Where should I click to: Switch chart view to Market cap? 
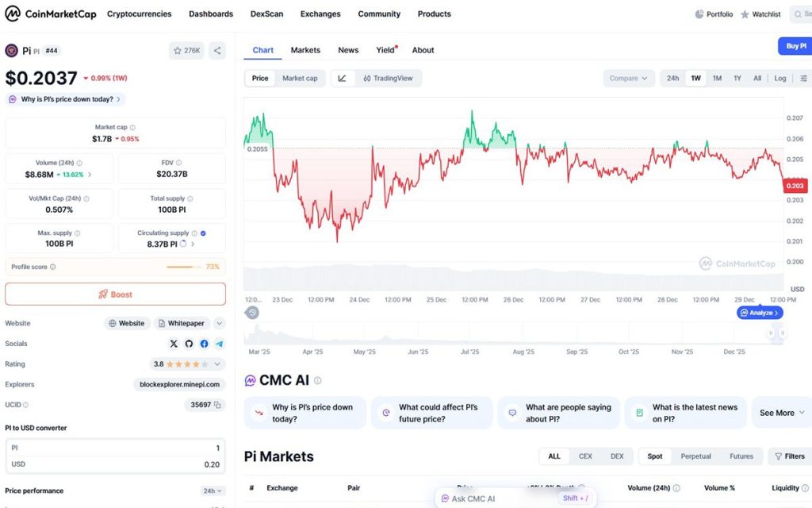click(300, 78)
